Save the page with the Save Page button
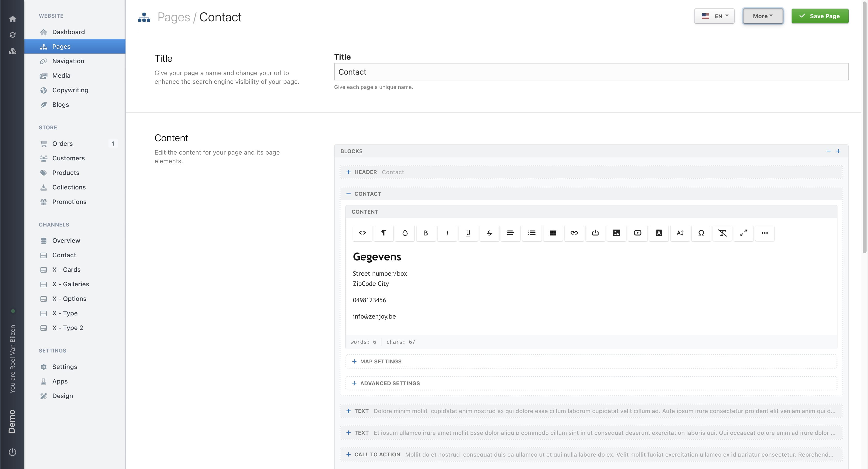 click(x=820, y=16)
